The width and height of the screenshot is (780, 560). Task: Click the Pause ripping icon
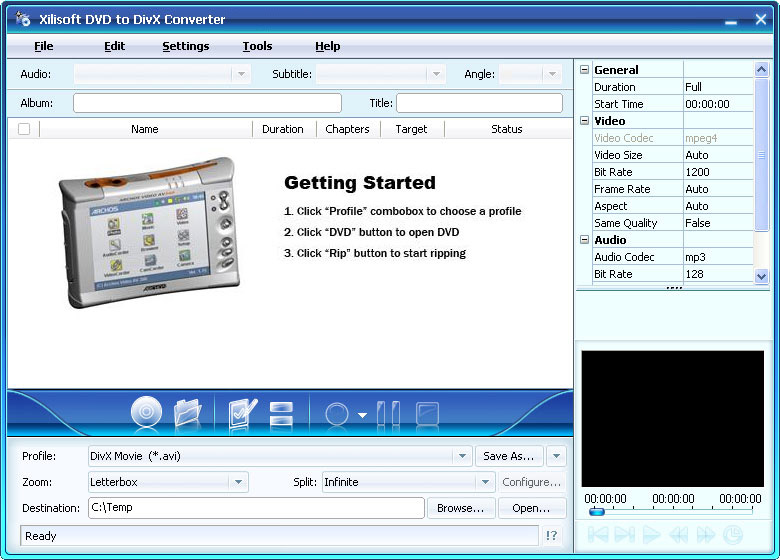[x=388, y=413]
